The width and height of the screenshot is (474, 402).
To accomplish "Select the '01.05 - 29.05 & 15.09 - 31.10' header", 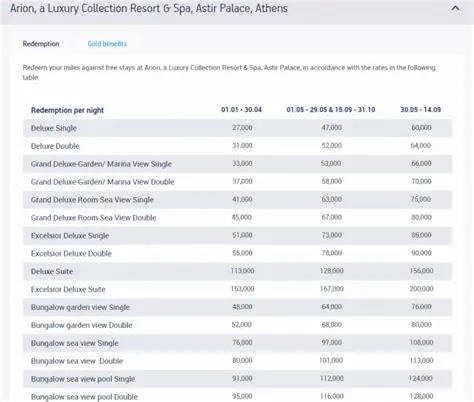I will tap(331, 110).
